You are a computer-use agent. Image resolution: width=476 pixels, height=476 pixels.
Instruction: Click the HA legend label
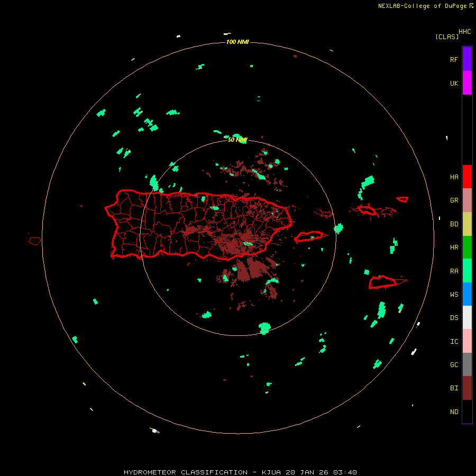454,177
